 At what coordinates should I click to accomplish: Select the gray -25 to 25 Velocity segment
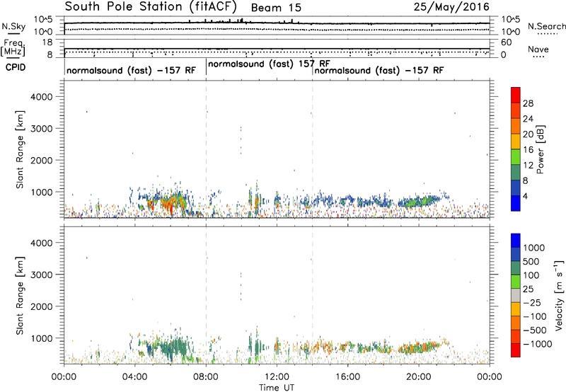click(x=516, y=295)
